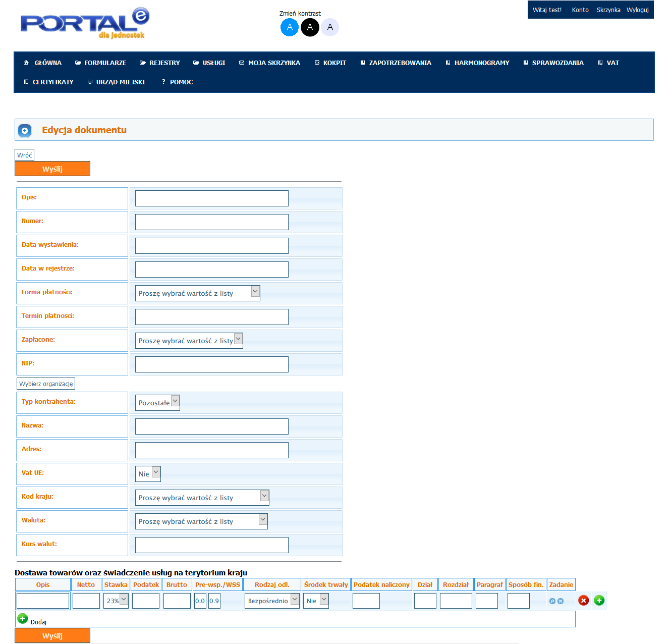672x644 pixels.
Task: Click the Konto link
Action: click(x=580, y=10)
